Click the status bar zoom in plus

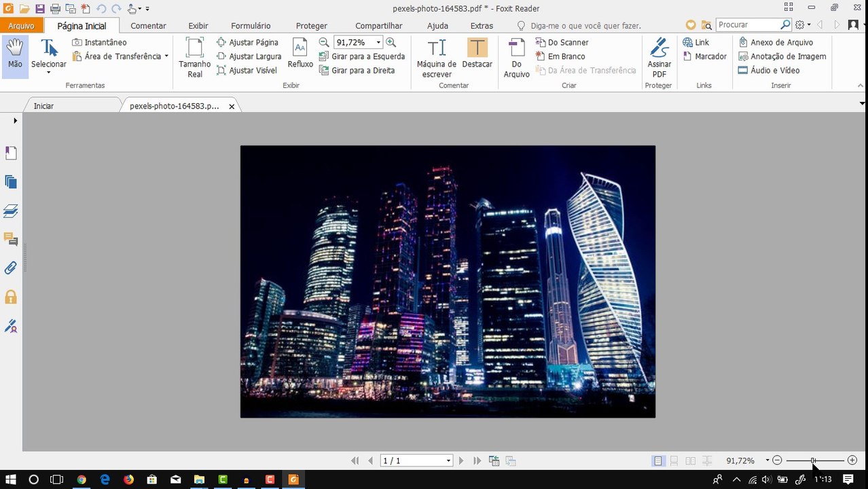(852, 460)
